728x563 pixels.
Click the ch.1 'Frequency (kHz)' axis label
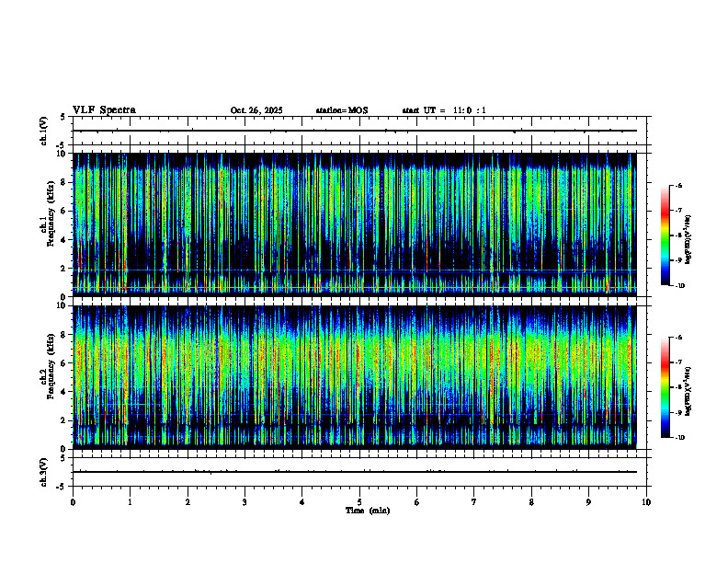51,214
